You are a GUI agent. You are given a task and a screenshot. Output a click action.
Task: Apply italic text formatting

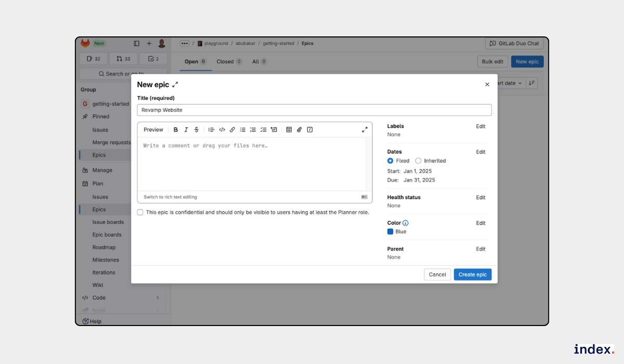(x=186, y=130)
